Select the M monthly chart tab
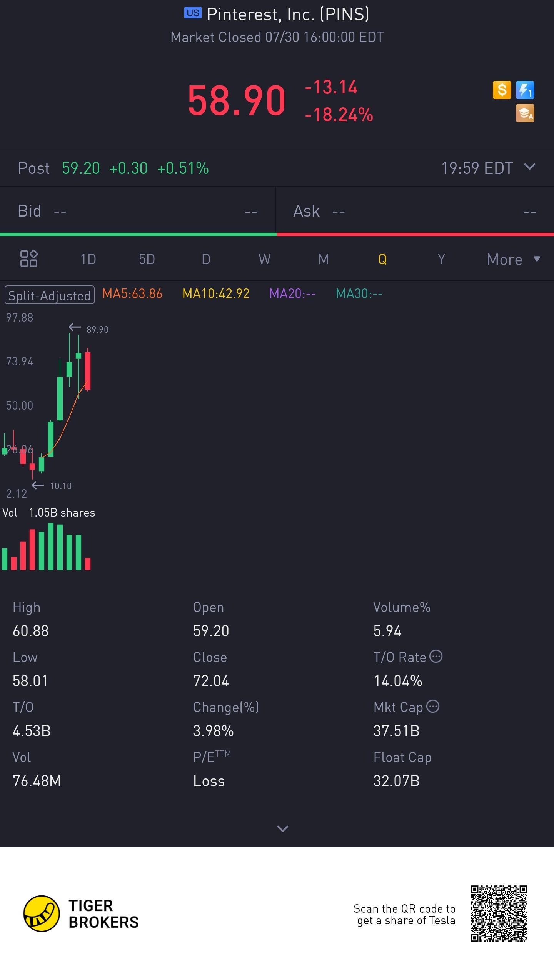554x980 pixels. 324,259
